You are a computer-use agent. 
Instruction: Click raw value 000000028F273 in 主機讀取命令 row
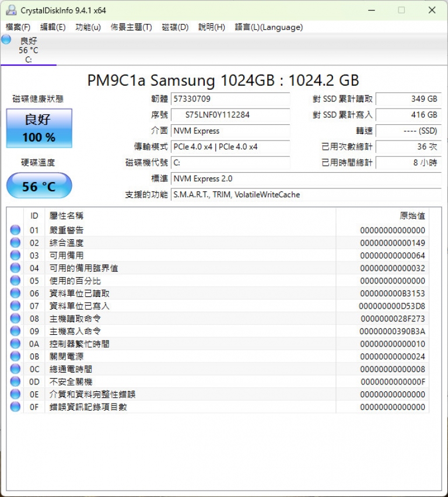(x=393, y=319)
